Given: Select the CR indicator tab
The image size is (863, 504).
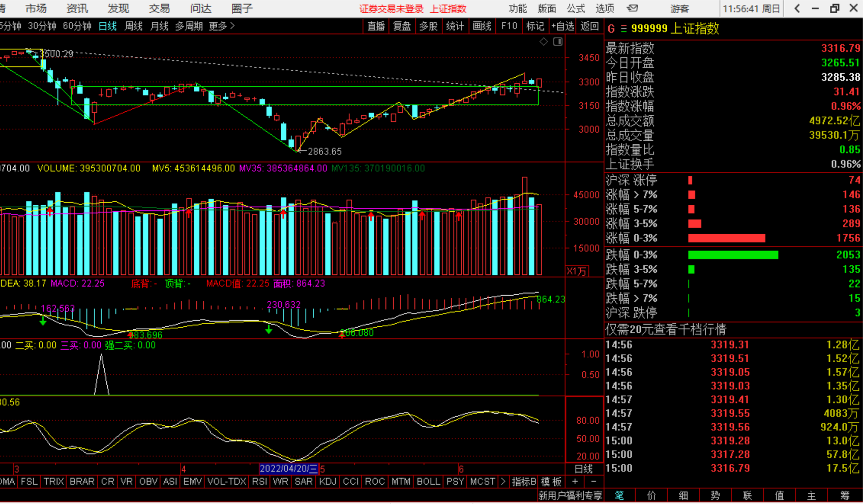Looking at the screenshot, I should 108,481.
